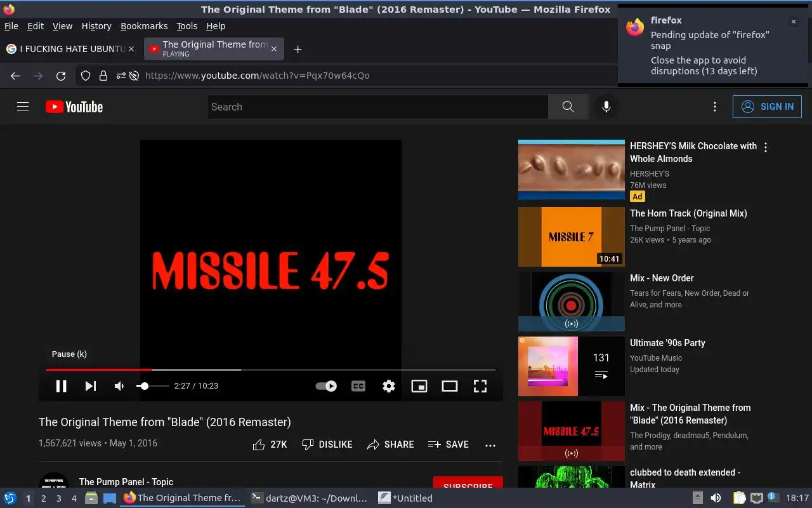
Task: Click the tracking protection shield icon
Action: pos(86,76)
